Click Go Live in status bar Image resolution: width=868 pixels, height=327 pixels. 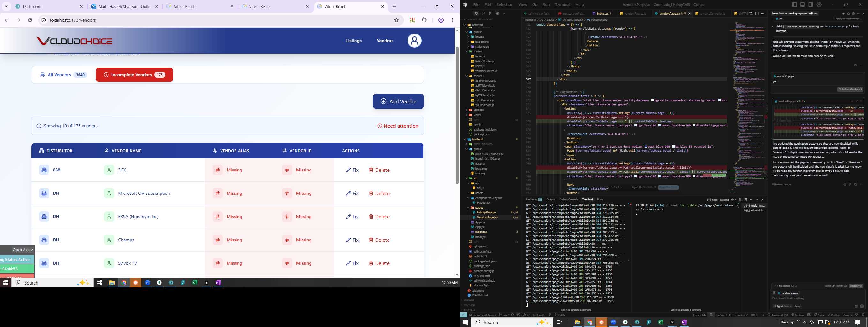pos(797,315)
